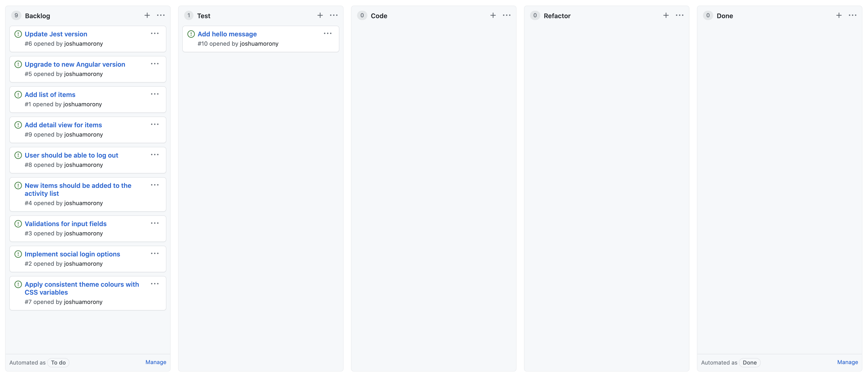Click open-issue icon on New items activity card
The image size is (868, 379).
pos(18,186)
